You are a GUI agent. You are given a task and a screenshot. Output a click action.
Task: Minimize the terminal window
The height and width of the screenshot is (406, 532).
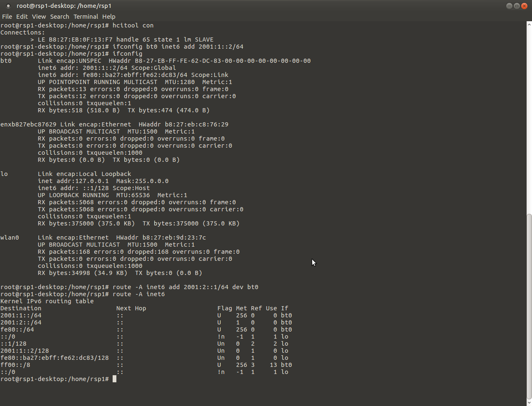pos(509,6)
